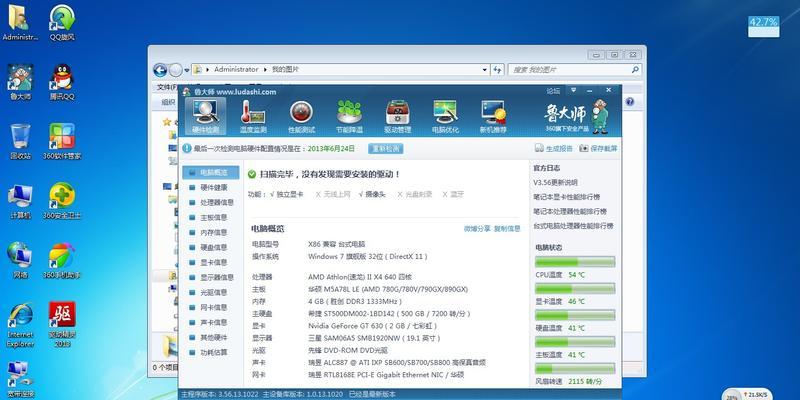Open 笔记本显卡性能排行榜 link
Image resolution: width=800 pixels, height=400 pixels.
(567, 196)
